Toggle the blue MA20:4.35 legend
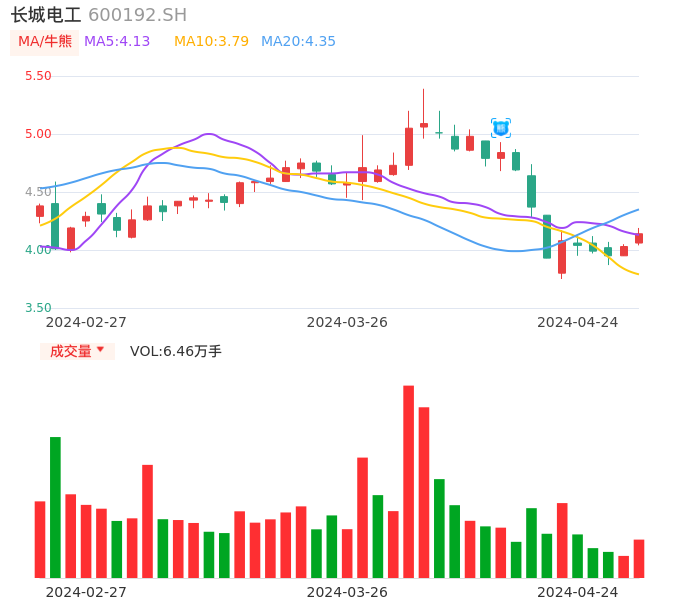 [298, 42]
